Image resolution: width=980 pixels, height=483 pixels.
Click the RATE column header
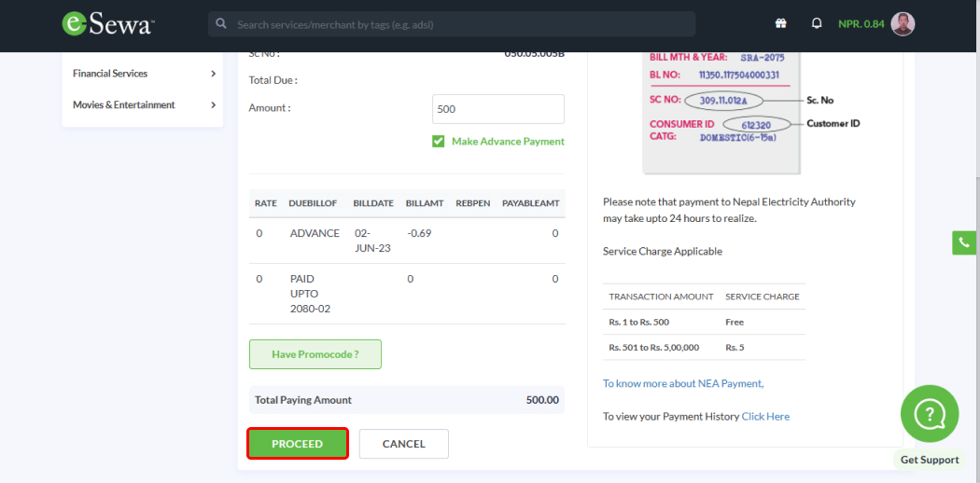point(266,203)
